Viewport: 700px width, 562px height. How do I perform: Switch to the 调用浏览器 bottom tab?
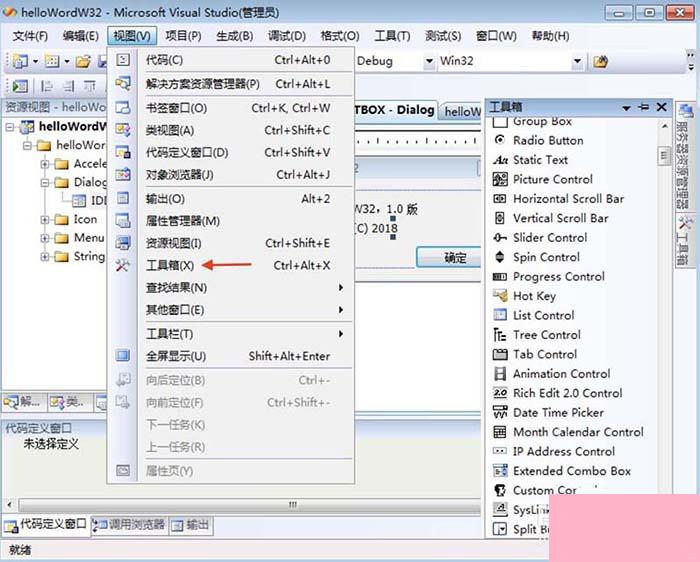[x=129, y=525]
